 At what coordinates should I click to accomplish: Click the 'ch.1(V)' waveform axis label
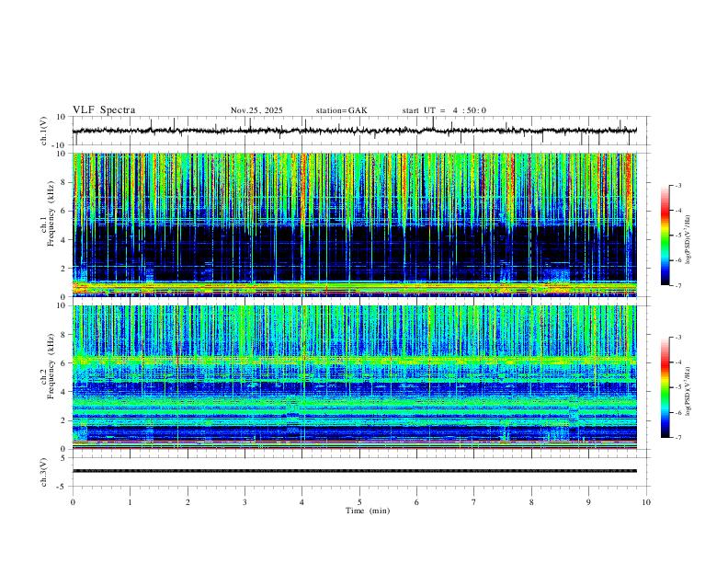tap(44, 131)
